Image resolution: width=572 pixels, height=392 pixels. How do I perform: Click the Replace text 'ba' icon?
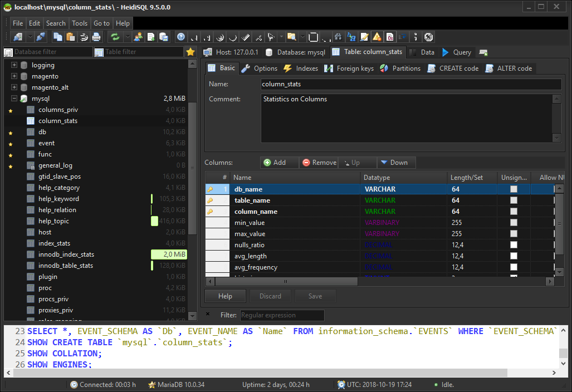351,37
